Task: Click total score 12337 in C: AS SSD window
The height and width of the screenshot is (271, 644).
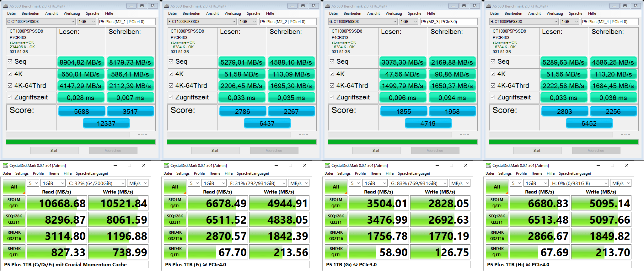Action: [106, 123]
